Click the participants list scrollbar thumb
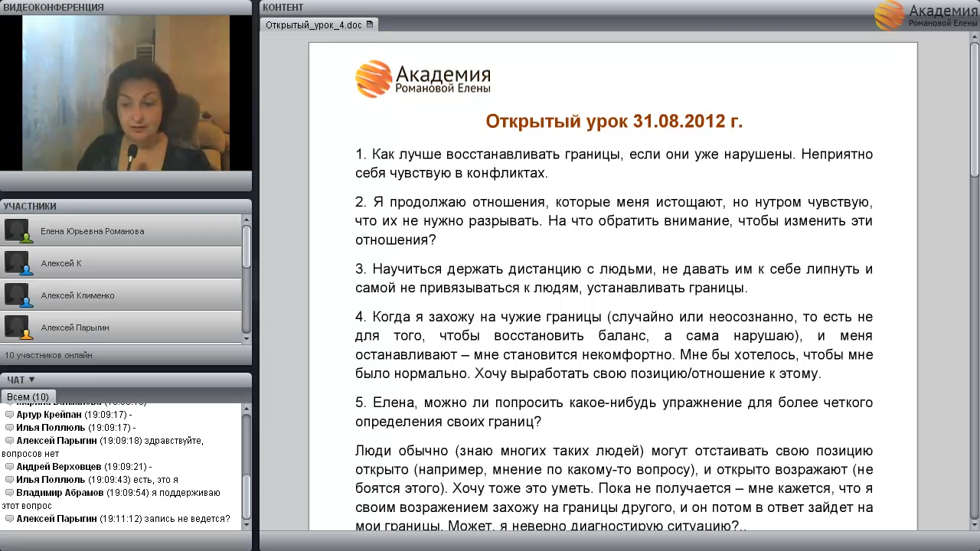This screenshot has height=551, width=980. [x=247, y=246]
